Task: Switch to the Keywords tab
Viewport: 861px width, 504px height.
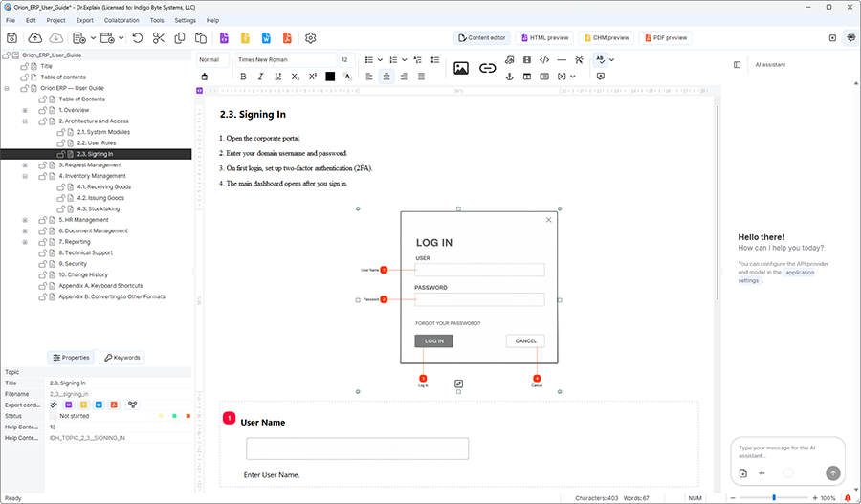Action: pos(121,358)
